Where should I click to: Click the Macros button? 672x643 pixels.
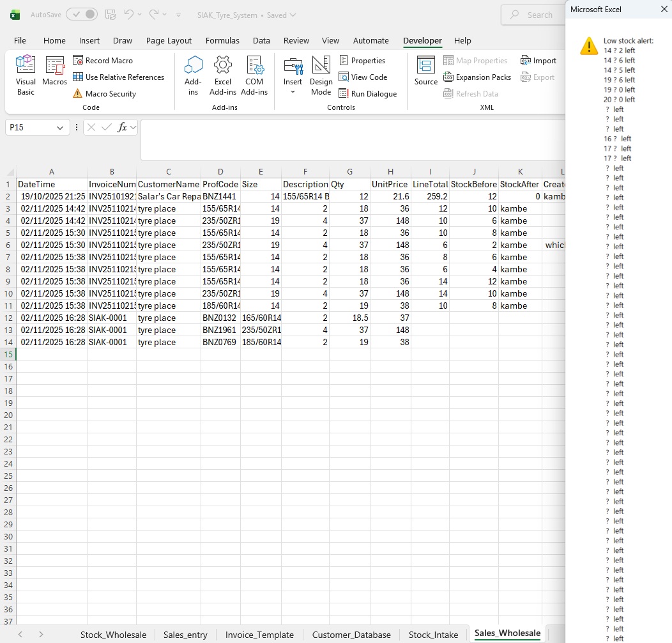[55, 72]
